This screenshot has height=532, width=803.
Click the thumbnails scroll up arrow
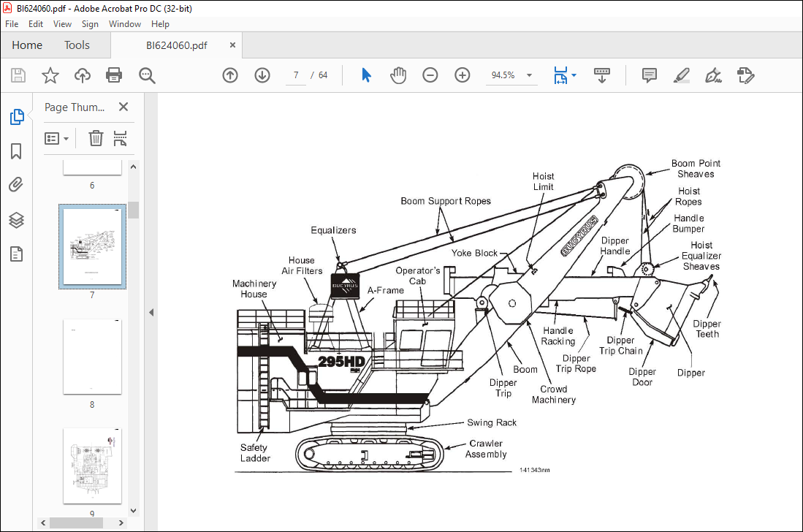pyautogui.click(x=134, y=167)
